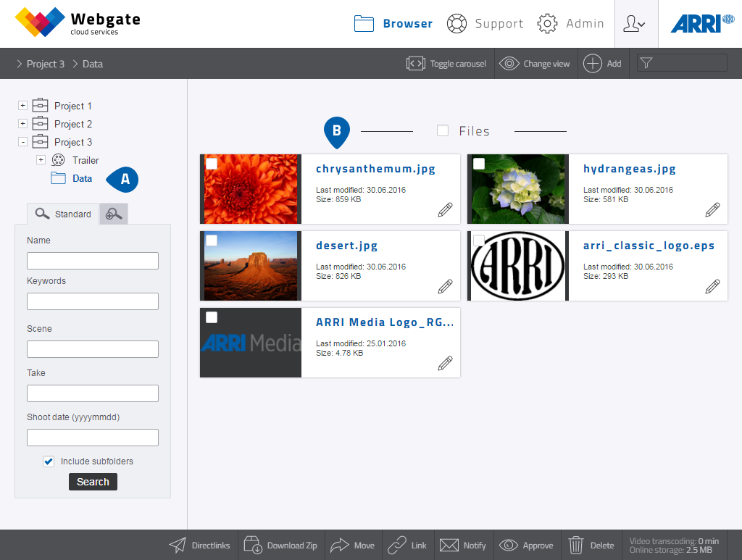
Task: Open hydrangeas.jpg file link
Action: point(630,169)
